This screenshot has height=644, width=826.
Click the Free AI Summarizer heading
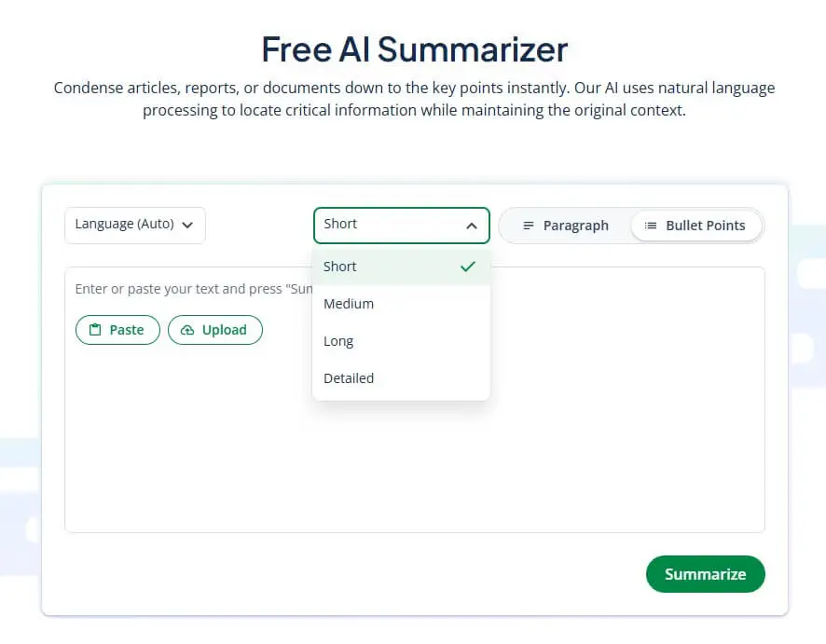[415, 49]
